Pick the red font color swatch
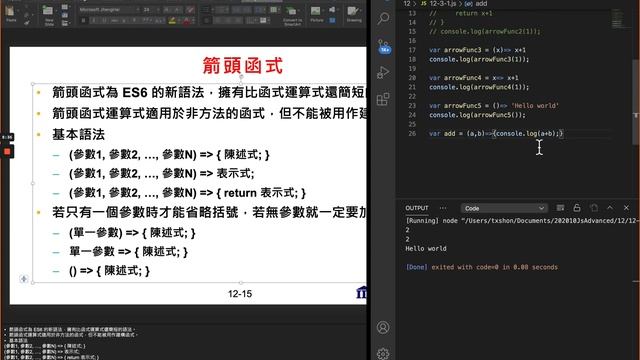 tap(186, 20)
